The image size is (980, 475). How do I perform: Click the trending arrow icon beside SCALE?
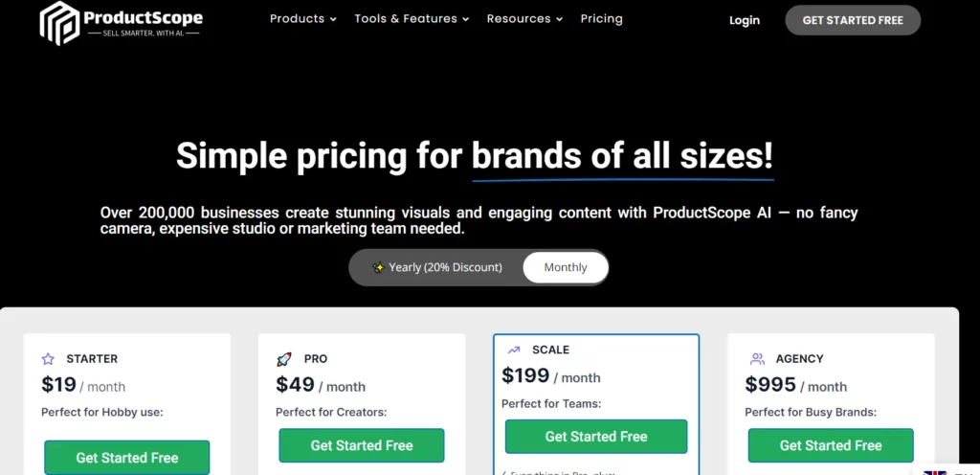coord(514,350)
